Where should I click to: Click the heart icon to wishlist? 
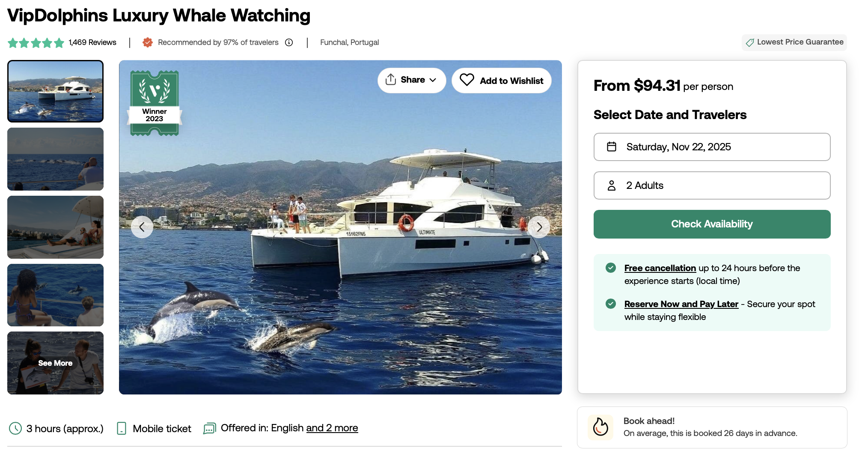coord(467,80)
